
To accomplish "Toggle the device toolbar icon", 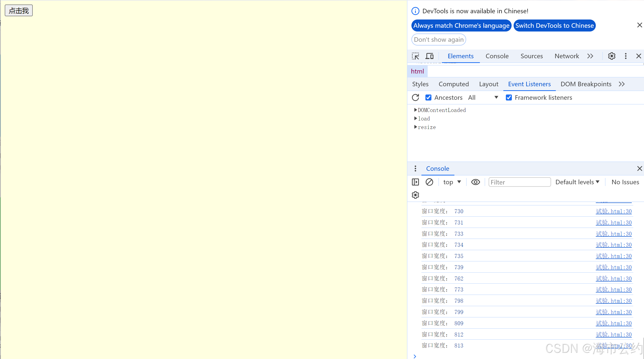I will 429,56.
